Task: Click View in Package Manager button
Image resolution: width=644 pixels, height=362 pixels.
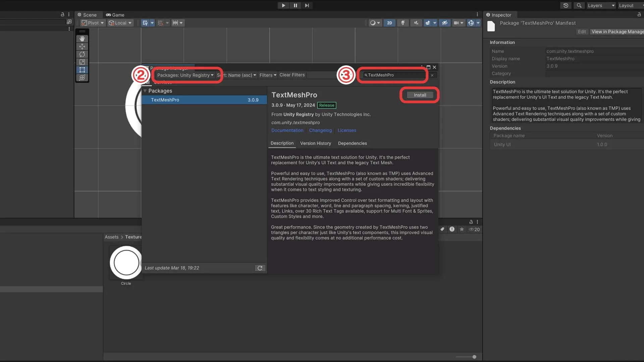Action: pyautogui.click(x=617, y=32)
